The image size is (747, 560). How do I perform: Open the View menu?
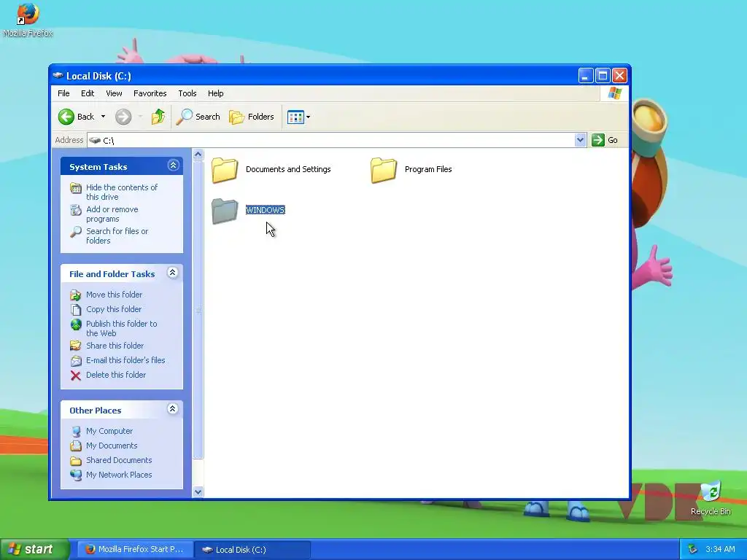tap(114, 93)
